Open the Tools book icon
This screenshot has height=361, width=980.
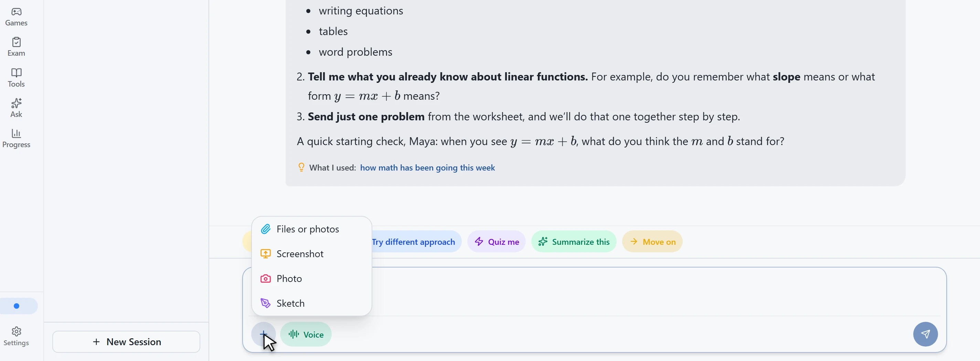point(17,73)
